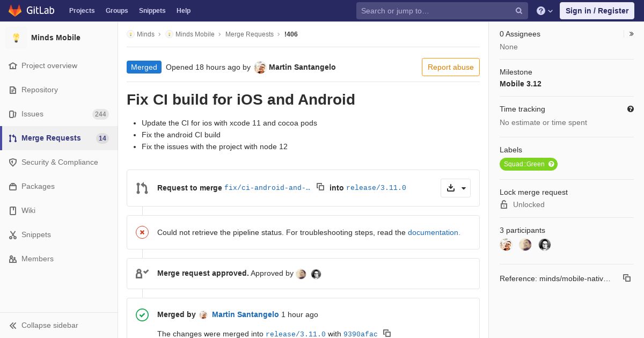Click the GitLab fox logo
The width and height of the screenshot is (644, 338).
click(15, 11)
